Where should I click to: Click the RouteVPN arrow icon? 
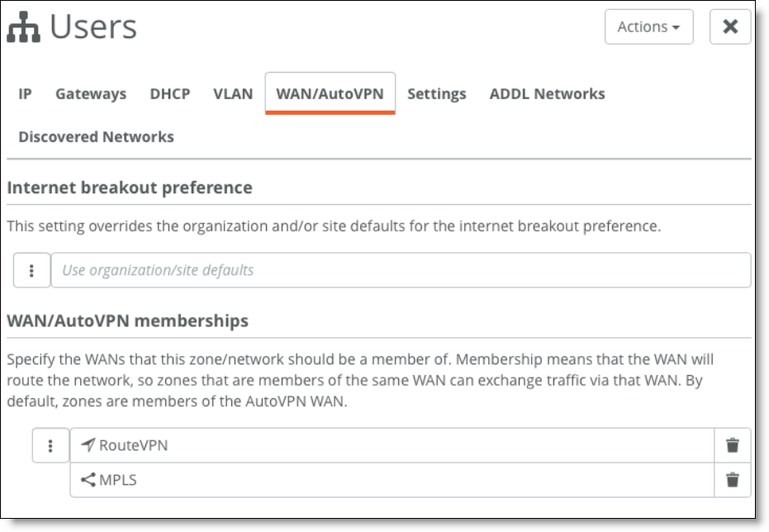(88, 444)
